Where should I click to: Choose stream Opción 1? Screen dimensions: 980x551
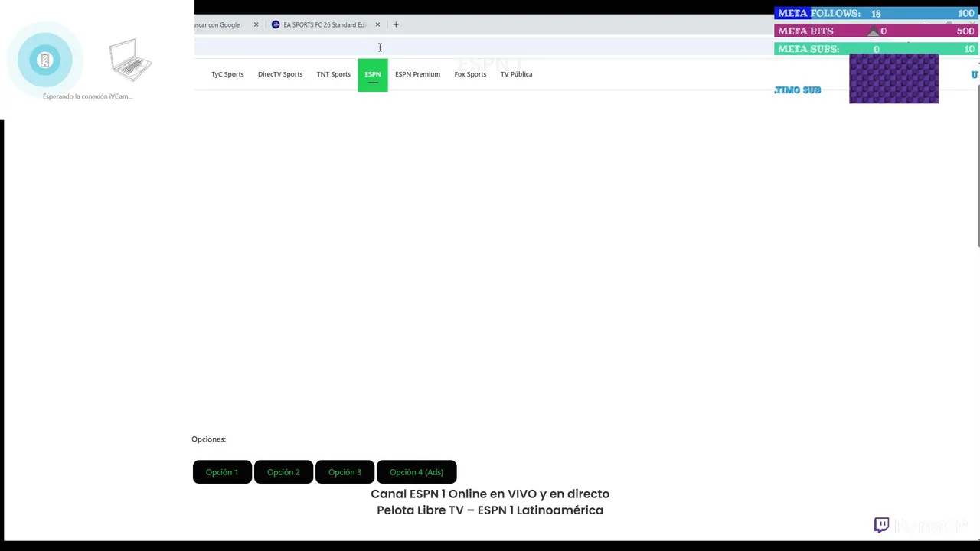point(222,472)
